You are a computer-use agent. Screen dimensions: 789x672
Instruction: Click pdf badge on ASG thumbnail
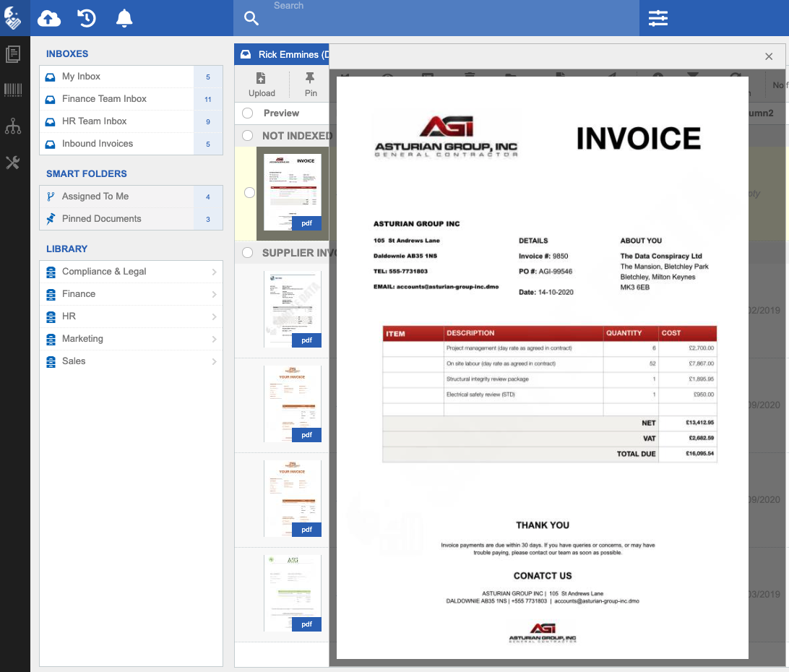point(306,624)
